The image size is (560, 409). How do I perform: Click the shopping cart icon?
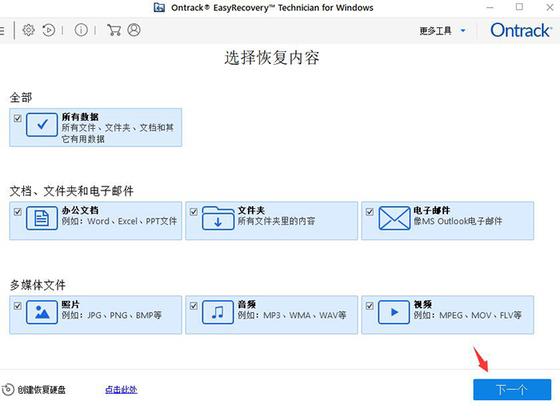click(114, 30)
